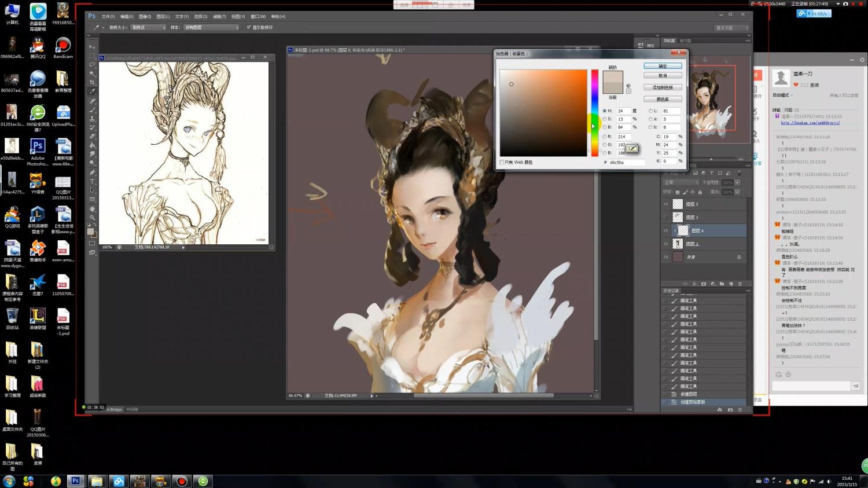Viewport: 868px width, 488px height.
Task: Hide layer 图层 2 visibility eye
Action: [665, 244]
